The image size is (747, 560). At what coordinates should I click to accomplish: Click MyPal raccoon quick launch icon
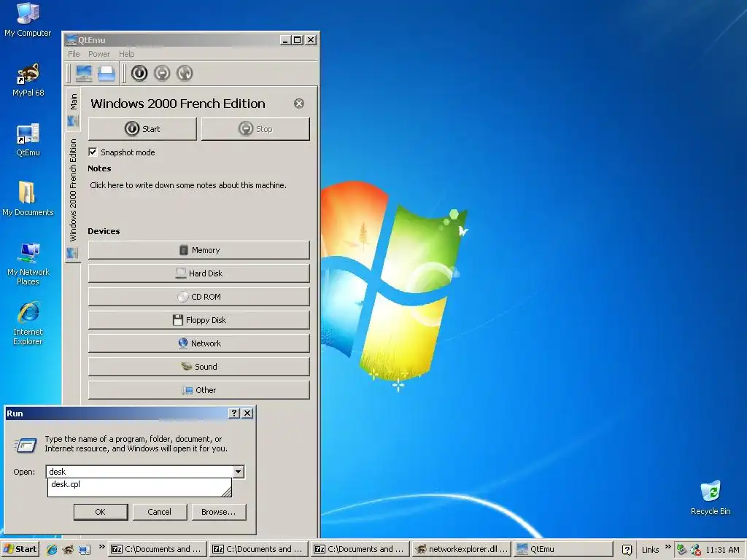point(68,550)
